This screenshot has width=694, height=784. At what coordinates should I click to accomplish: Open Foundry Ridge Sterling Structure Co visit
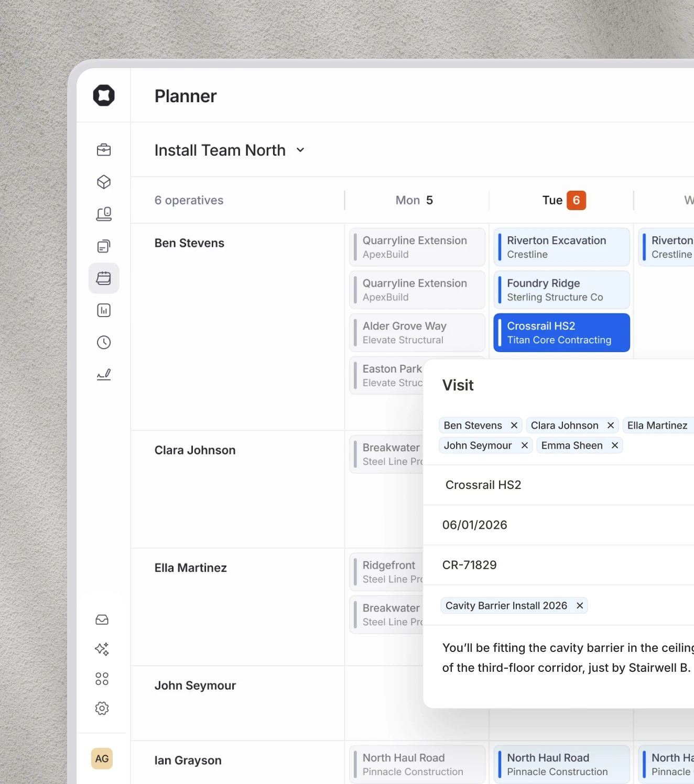(x=561, y=290)
